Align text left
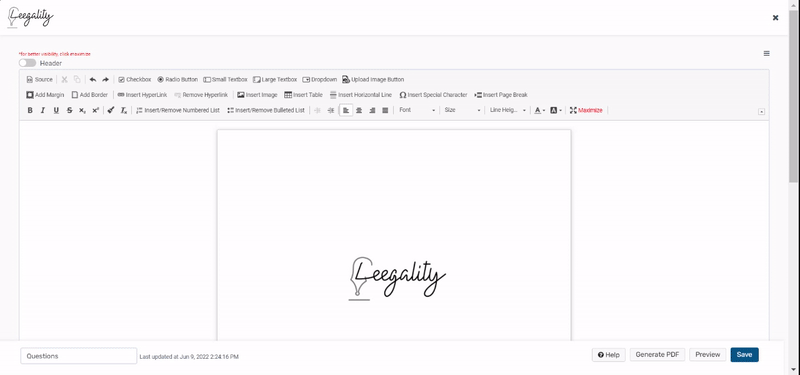 [x=346, y=110]
